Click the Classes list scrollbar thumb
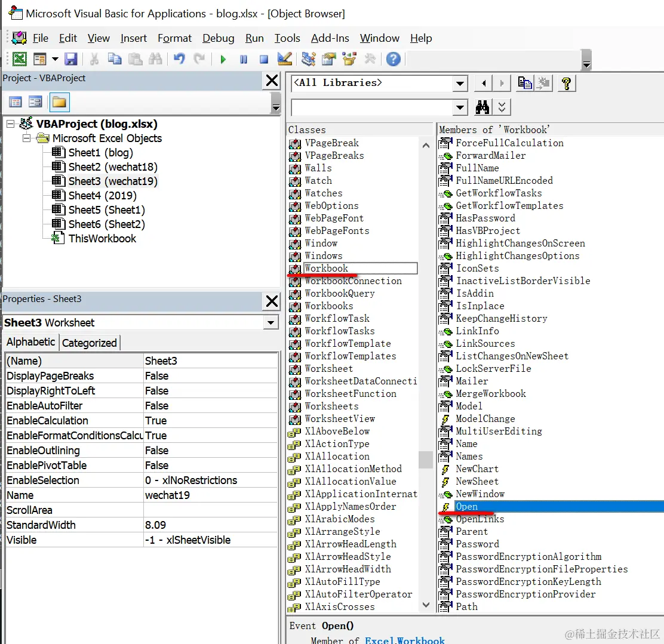The image size is (664, 644). [426, 460]
